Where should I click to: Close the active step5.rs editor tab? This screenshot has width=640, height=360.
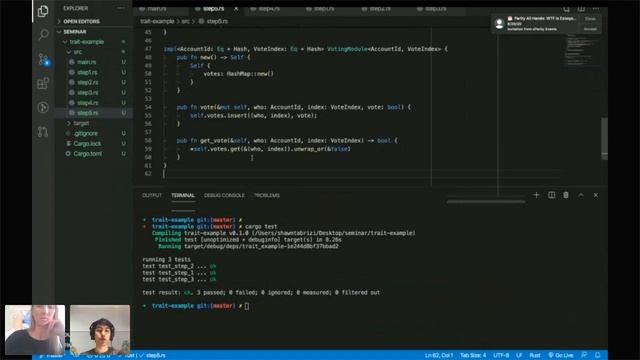[x=236, y=9]
